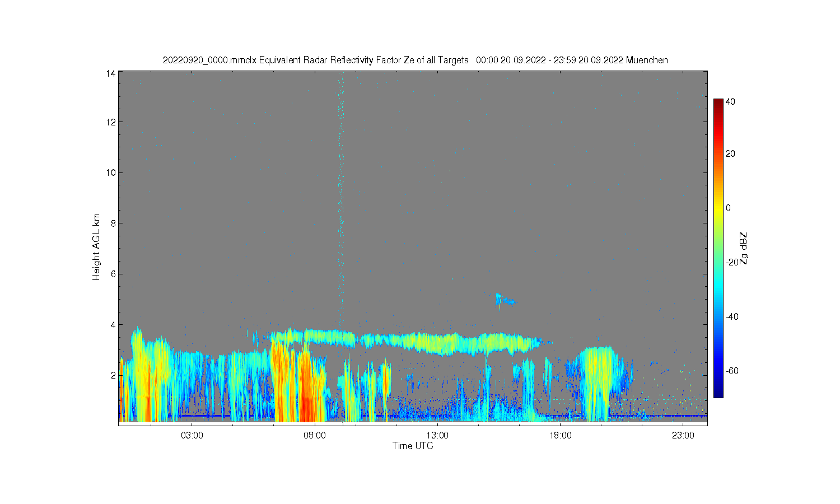Click the 08:00 time tick label

pos(315,435)
